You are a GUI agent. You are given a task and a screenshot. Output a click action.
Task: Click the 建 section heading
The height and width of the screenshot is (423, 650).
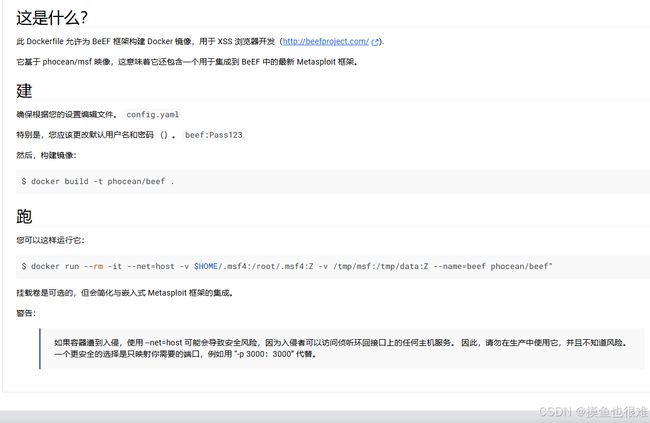point(24,91)
